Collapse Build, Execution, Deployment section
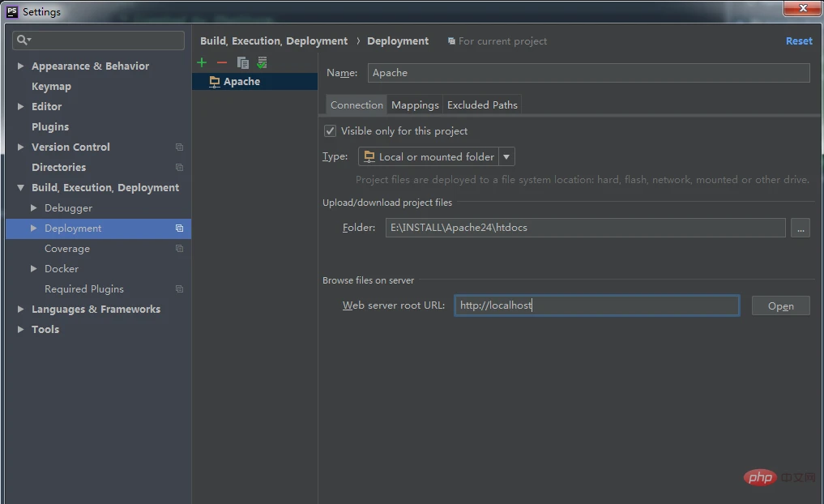 tap(20, 187)
